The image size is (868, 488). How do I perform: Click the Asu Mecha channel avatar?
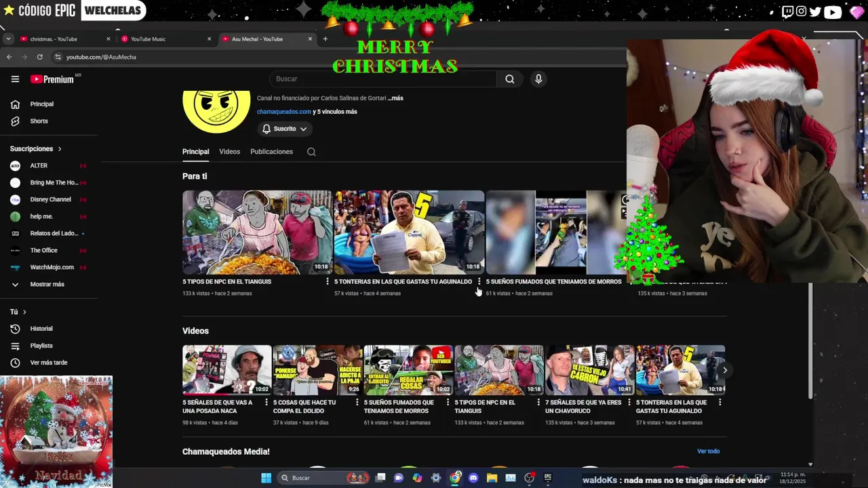[x=216, y=111]
